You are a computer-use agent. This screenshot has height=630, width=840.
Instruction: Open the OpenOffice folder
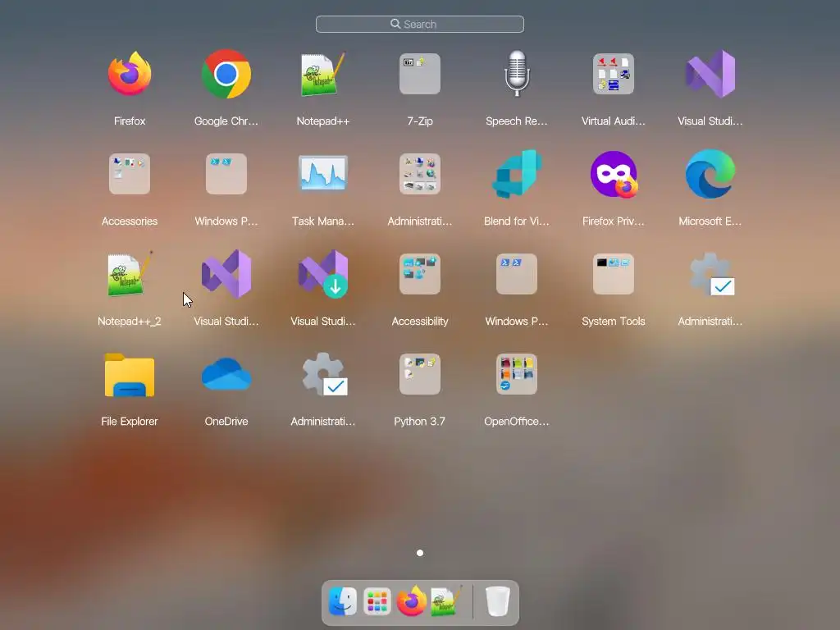[x=517, y=374]
